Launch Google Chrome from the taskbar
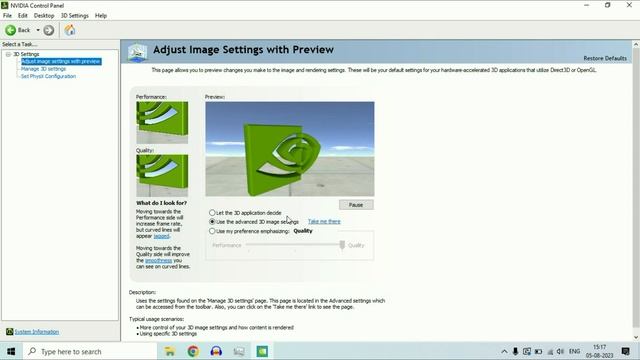This screenshot has width=640, height=360. click(193, 351)
